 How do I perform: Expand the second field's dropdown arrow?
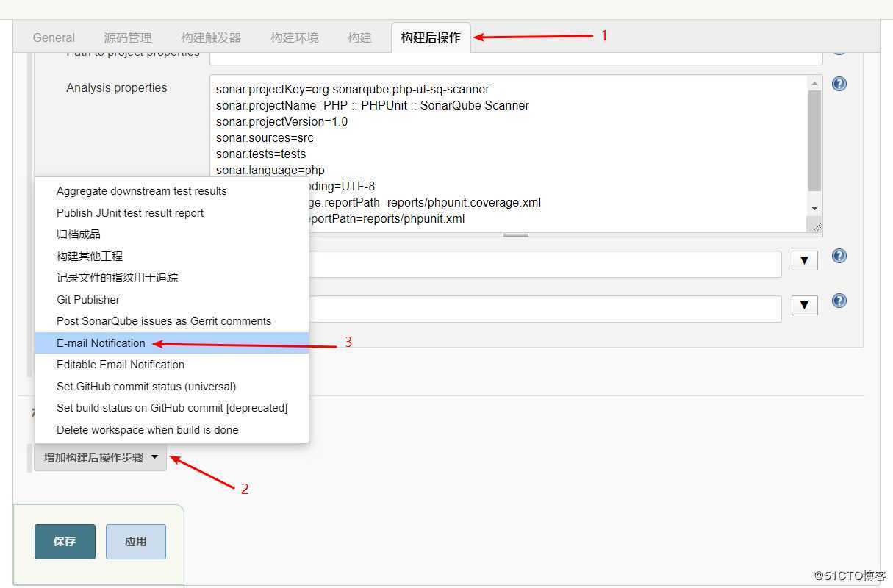click(804, 305)
